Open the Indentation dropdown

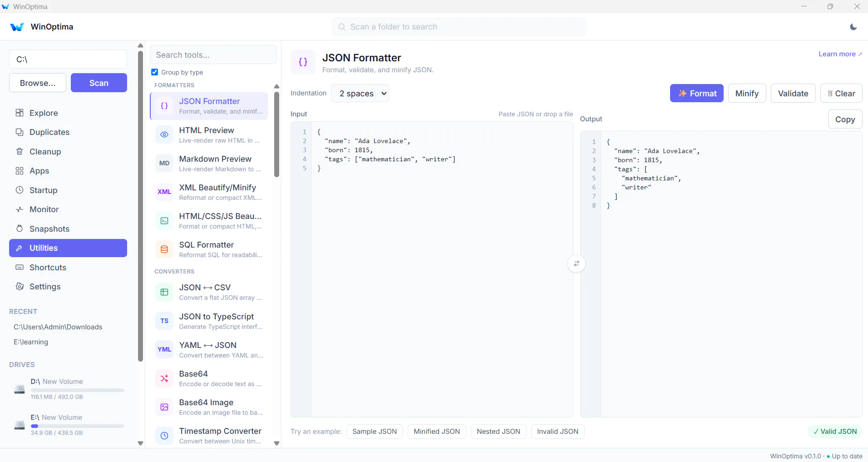pyautogui.click(x=360, y=93)
